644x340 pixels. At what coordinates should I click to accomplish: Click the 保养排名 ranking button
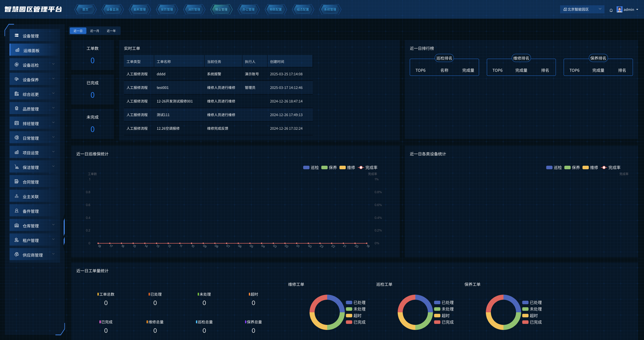(598, 58)
